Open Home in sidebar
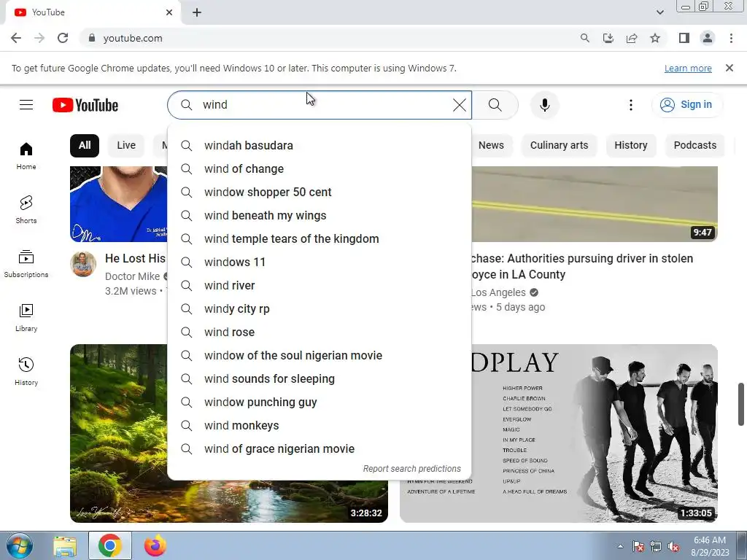 [x=26, y=156]
